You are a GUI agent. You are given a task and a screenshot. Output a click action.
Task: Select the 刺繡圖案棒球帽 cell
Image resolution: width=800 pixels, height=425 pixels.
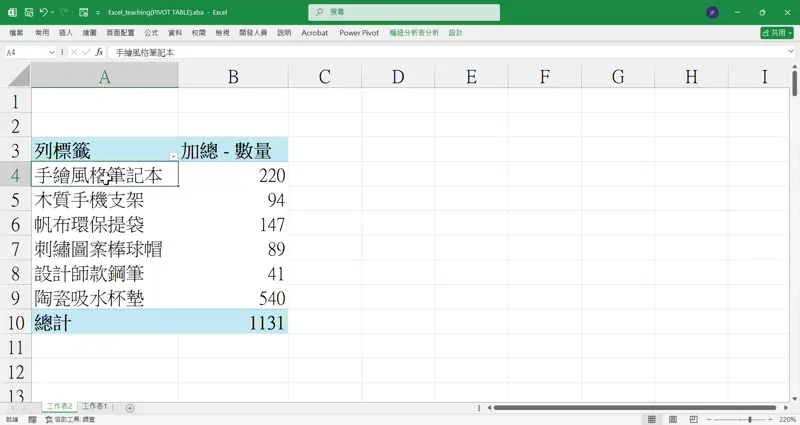[x=105, y=249]
